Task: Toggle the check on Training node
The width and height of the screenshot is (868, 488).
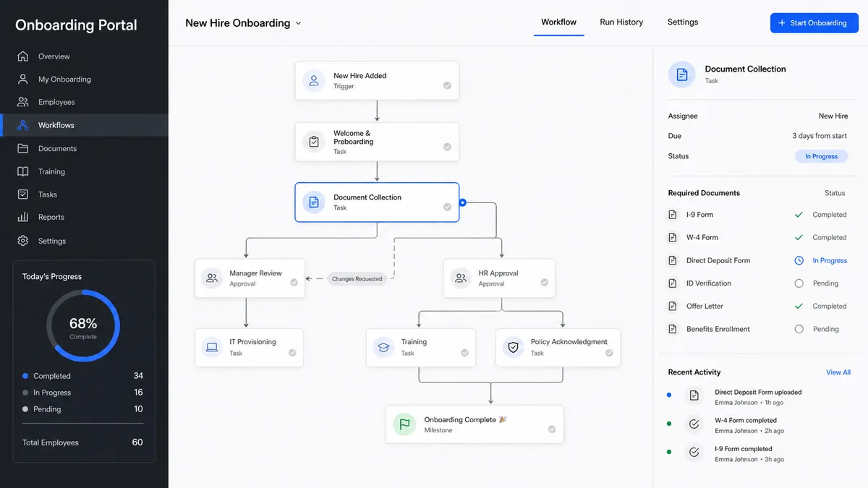Action: [464, 353]
